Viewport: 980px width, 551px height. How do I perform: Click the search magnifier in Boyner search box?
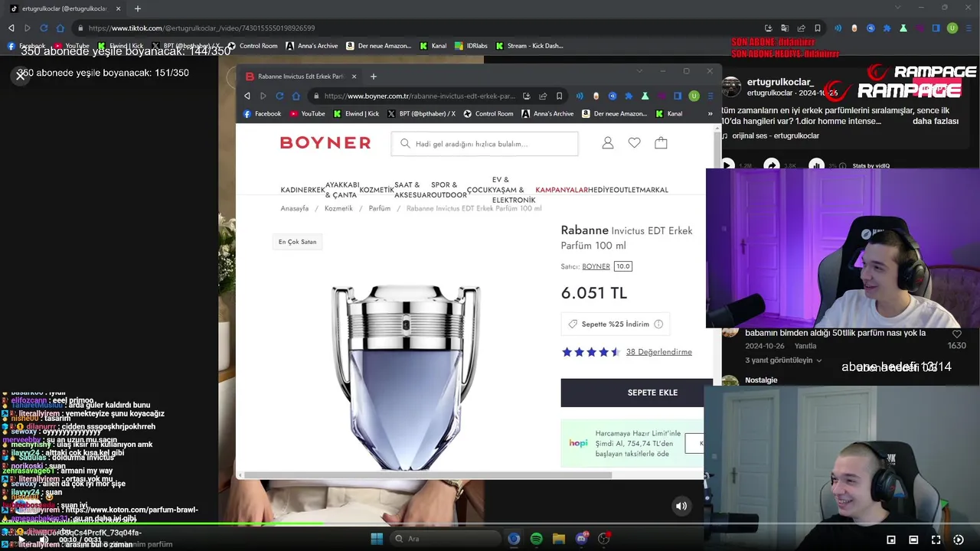(x=405, y=144)
